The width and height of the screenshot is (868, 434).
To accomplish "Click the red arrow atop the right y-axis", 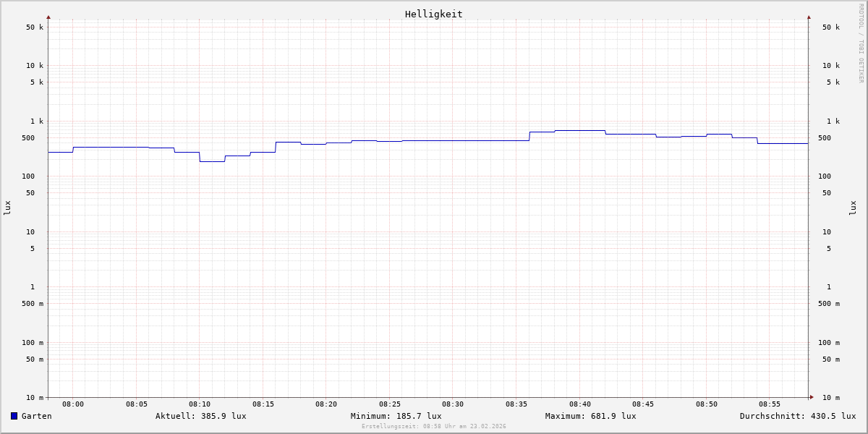I will 809,17.
